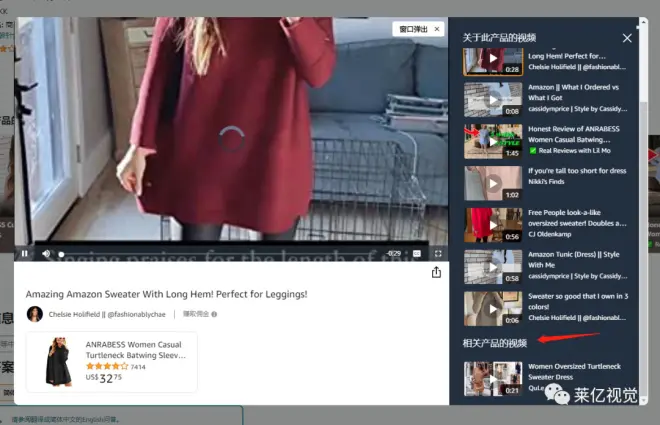
Task: Mute the video volume
Action: (46, 254)
